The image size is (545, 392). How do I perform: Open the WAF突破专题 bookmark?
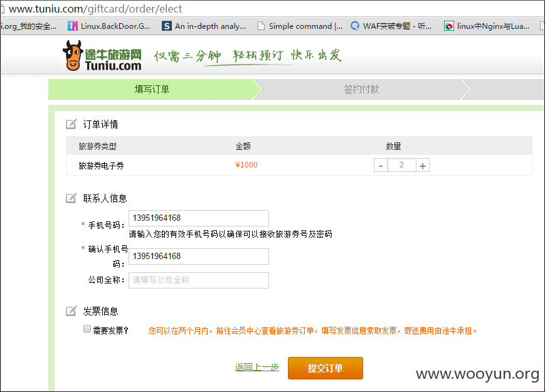391,26
